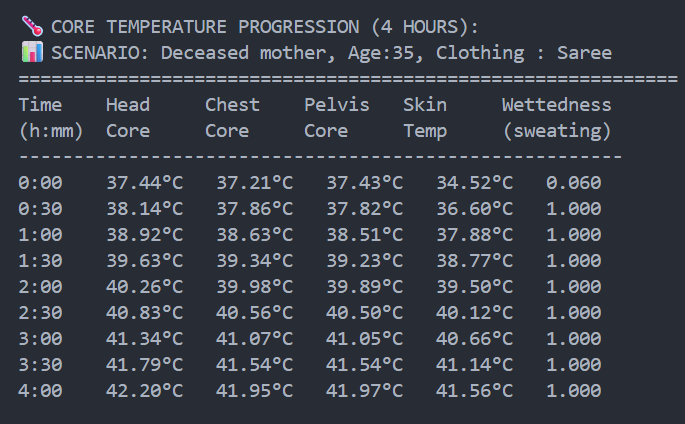Click the Time column header
The height and width of the screenshot is (424, 685).
40,105
